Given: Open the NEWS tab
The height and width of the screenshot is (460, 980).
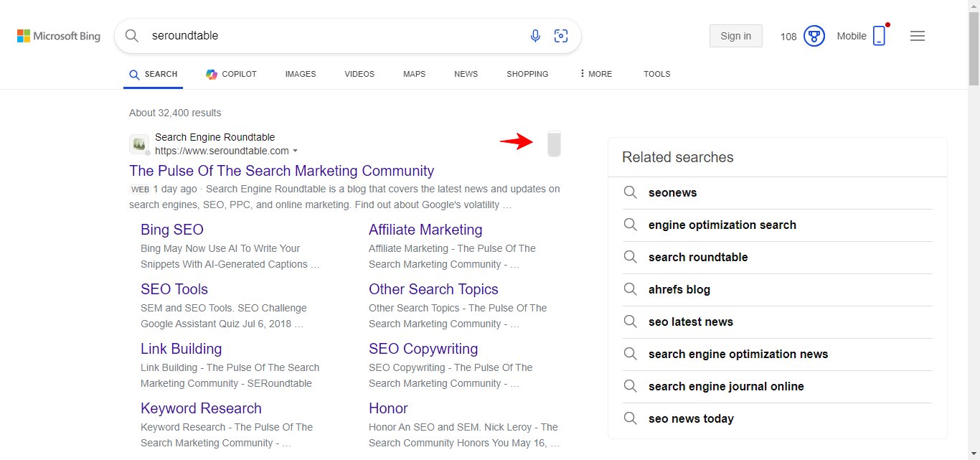Looking at the screenshot, I should click(x=466, y=74).
